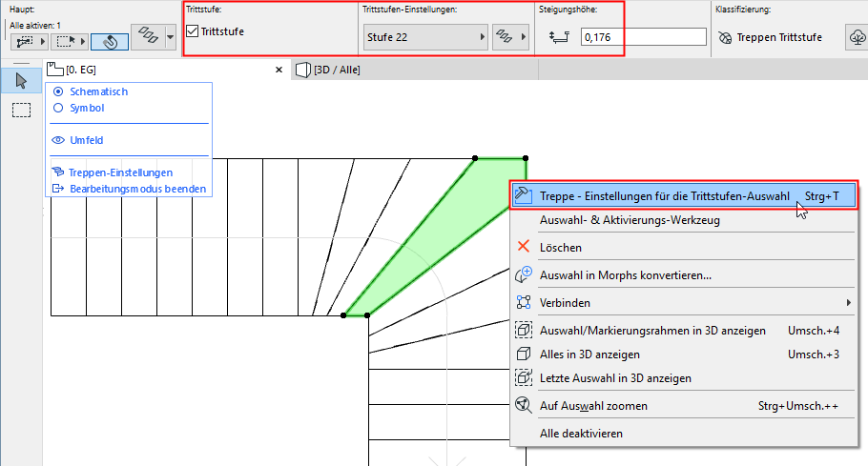
Task: Choose Auswahl- & Aktivierungs-Werkzeug from context menu
Action: click(x=684, y=219)
